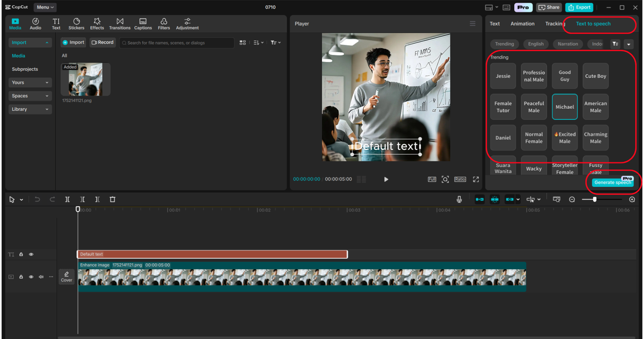Click the blue Import button

[73, 43]
